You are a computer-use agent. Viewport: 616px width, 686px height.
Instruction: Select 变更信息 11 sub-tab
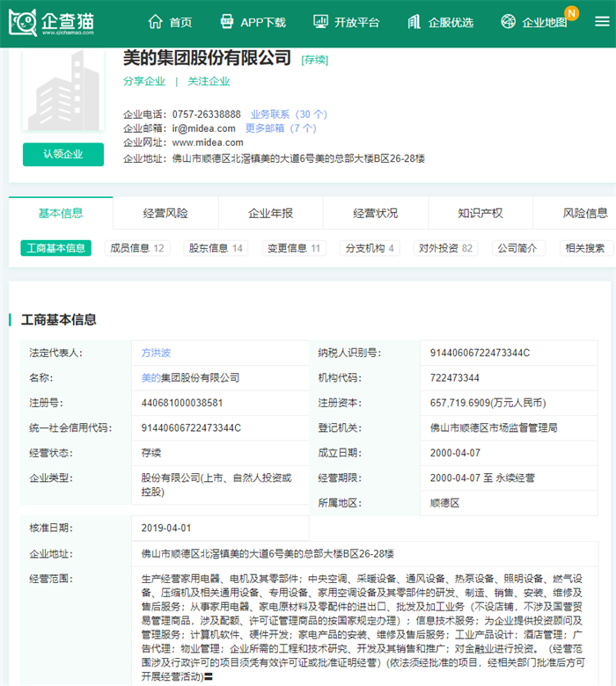294,248
